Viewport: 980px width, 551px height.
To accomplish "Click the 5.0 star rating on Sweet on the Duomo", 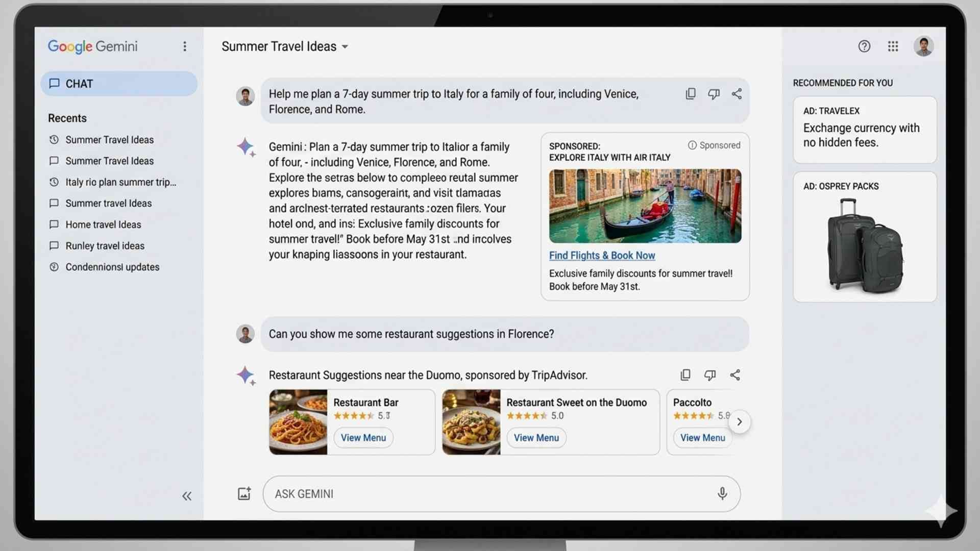I will click(535, 416).
